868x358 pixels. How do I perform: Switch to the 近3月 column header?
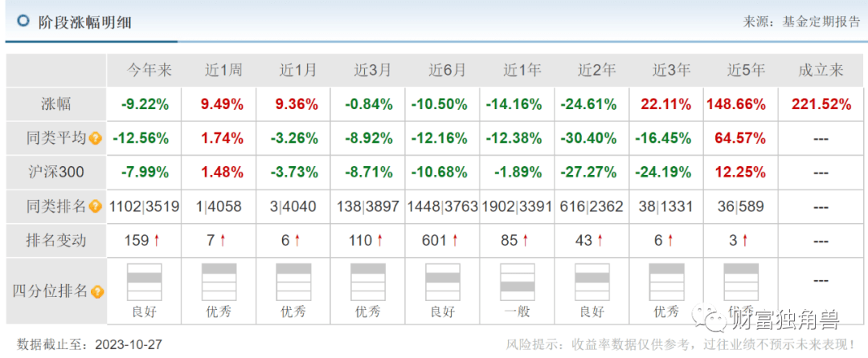tap(371, 71)
